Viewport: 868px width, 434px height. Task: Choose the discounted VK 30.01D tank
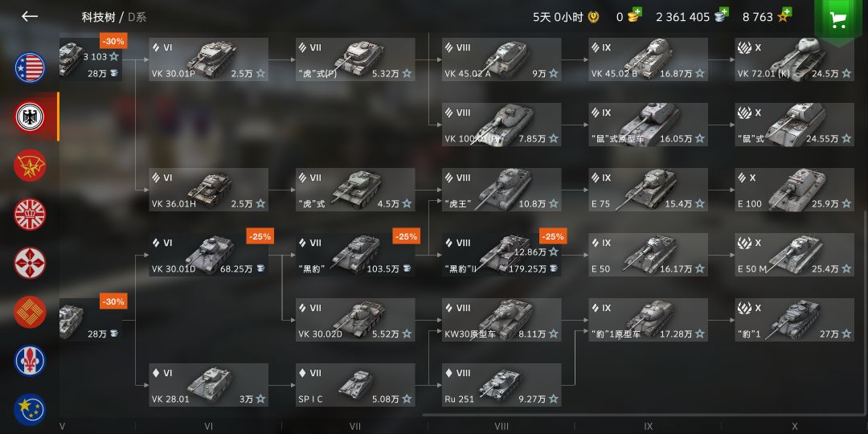point(209,255)
